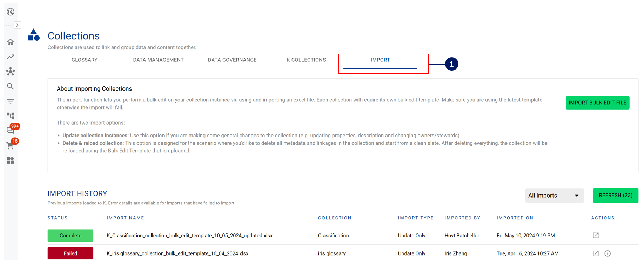Open the trending insights sidebar icon
Image resolution: width=644 pixels, height=264 pixels.
11,57
